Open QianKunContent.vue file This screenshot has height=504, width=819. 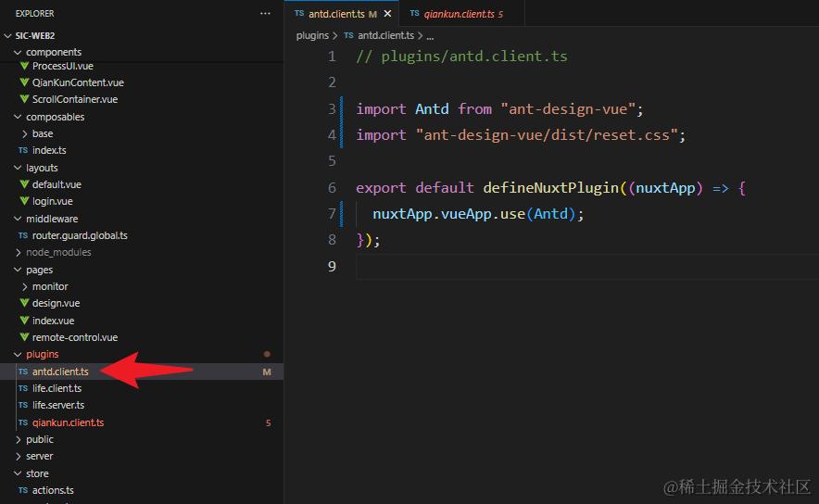78,82
